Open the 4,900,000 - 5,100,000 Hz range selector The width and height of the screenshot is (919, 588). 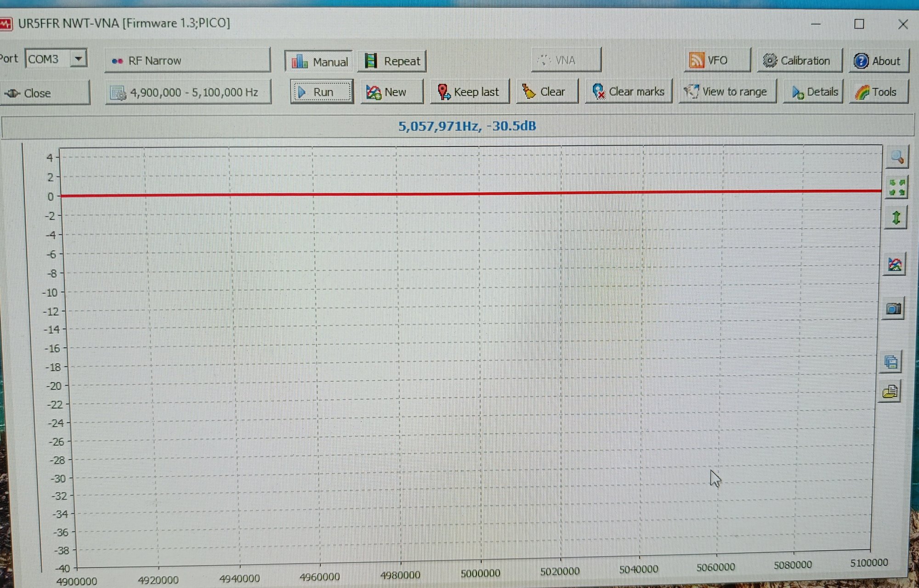(187, 92)
